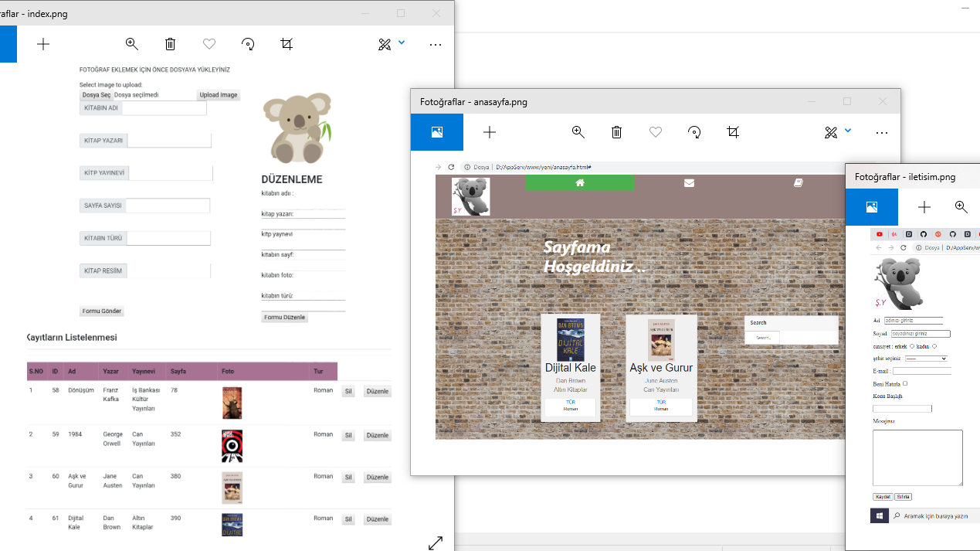Click Edit & Create icon in anasayfa.png window
Screen dimensions: 980x551
point(830,132)
